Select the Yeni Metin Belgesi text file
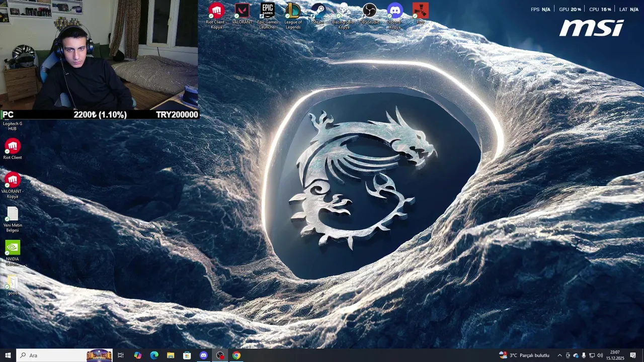This screenshot has width=644, height=362. [13, 219]
